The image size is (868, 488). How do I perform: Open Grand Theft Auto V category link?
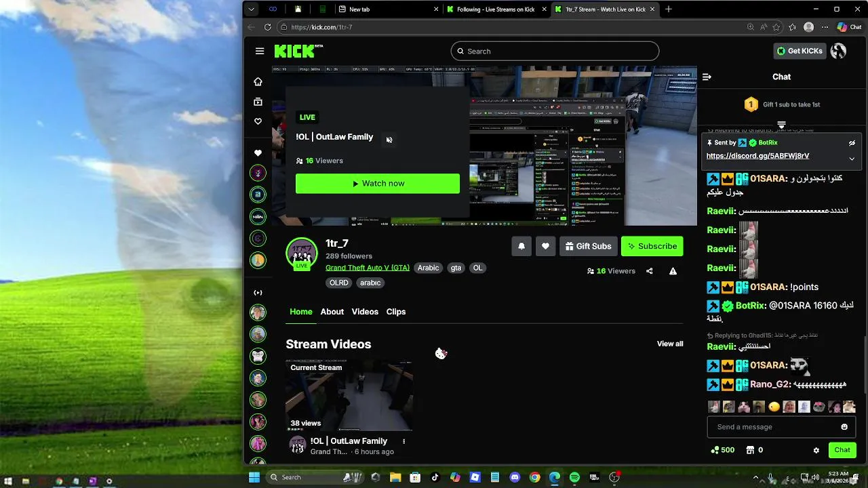pyautogui.click(x=368, y=268)
